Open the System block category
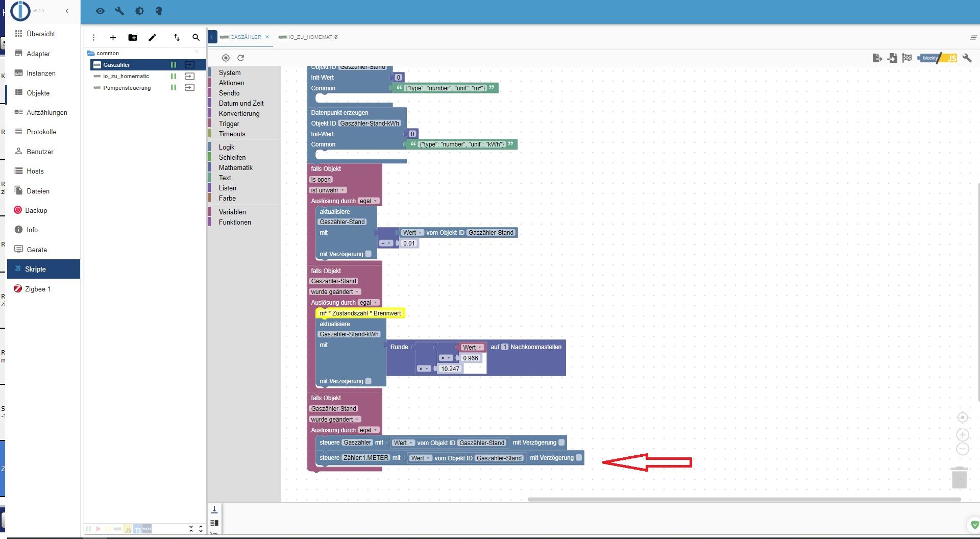The image size is (980, 539). tap(230, 72)
